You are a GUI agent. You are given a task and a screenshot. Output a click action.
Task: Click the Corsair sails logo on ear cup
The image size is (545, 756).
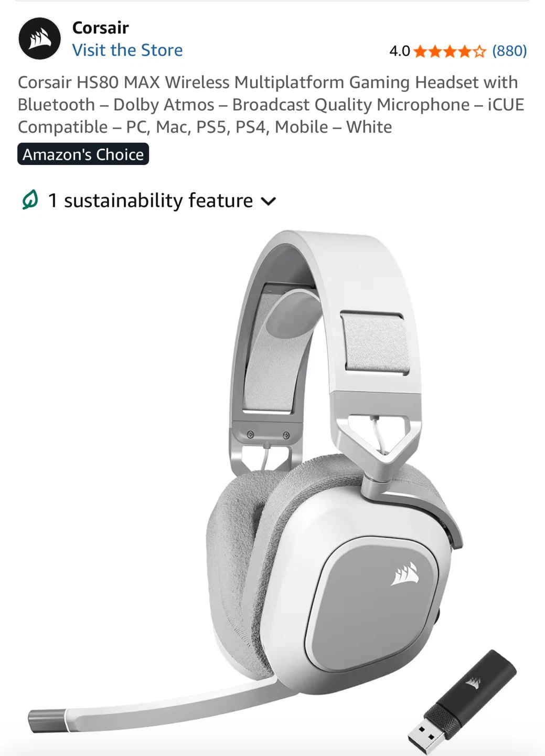point(405,574)
